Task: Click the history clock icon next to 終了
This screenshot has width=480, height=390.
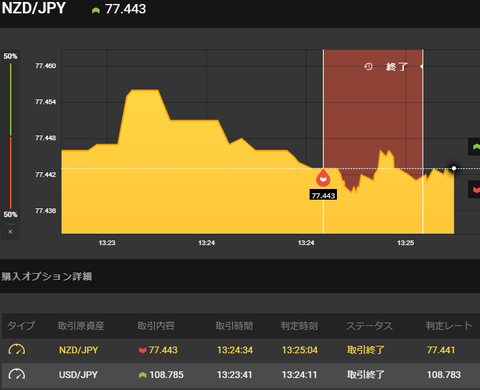Action: 368,67
